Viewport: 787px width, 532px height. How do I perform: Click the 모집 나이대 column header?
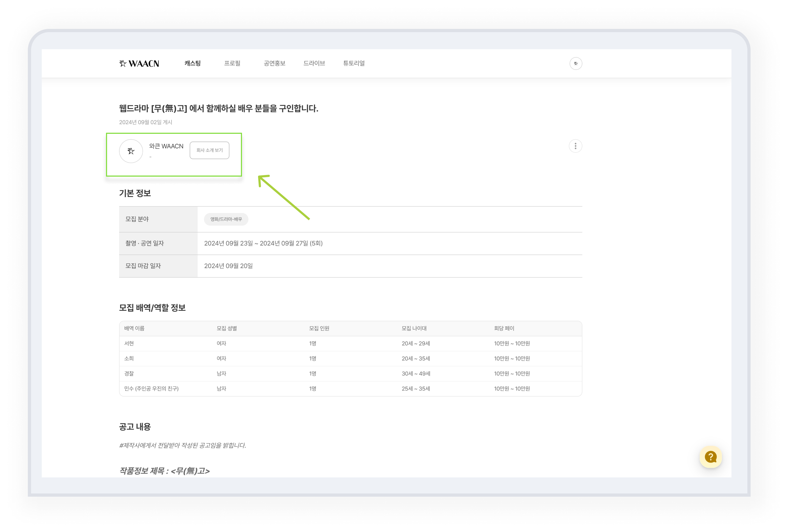click(414, 328)
